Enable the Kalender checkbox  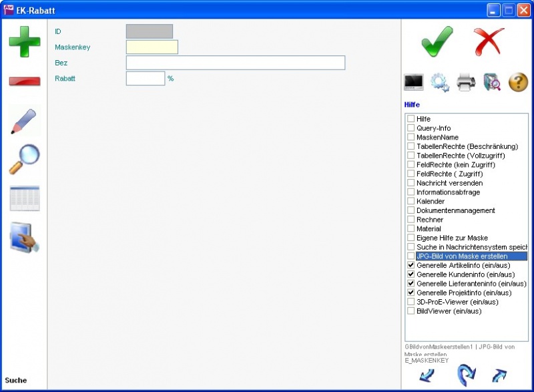coord(411,201)
